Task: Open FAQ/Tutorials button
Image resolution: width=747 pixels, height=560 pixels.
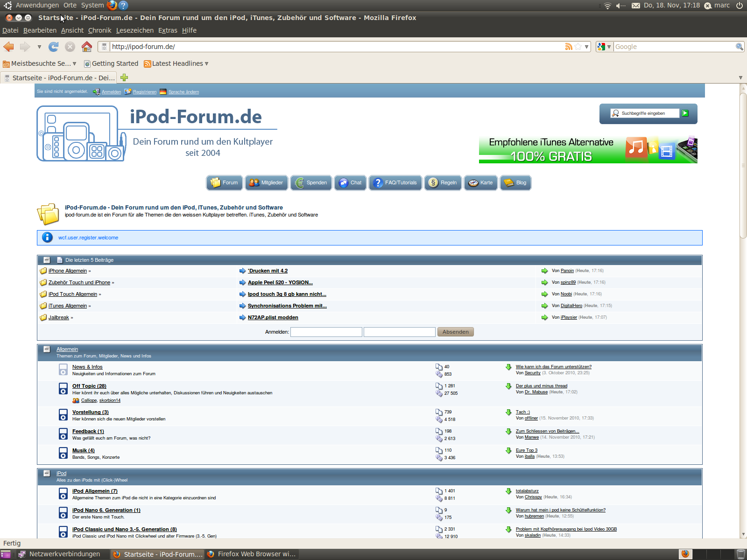Action: [395, 182]
